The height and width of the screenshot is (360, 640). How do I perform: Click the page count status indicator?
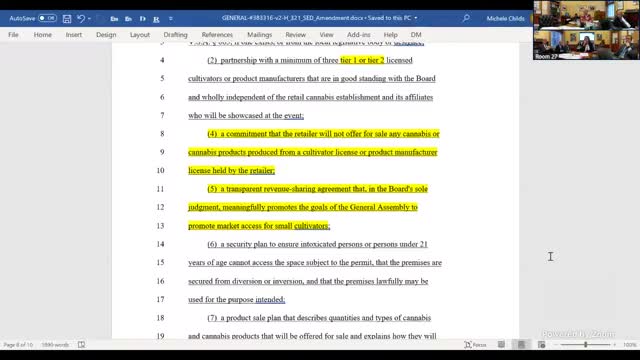coord(18,345)
